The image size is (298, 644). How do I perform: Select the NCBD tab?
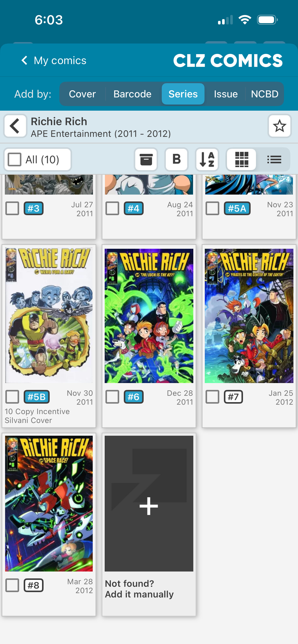tap(265, 94)
